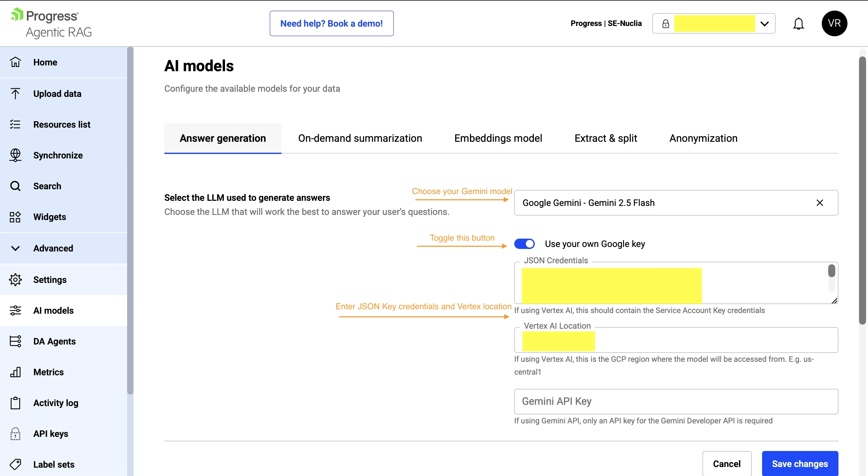Viewport: 868px width, 476px height.
Task: Click the Metrics bar chart icon
Action: coord(15,372)
